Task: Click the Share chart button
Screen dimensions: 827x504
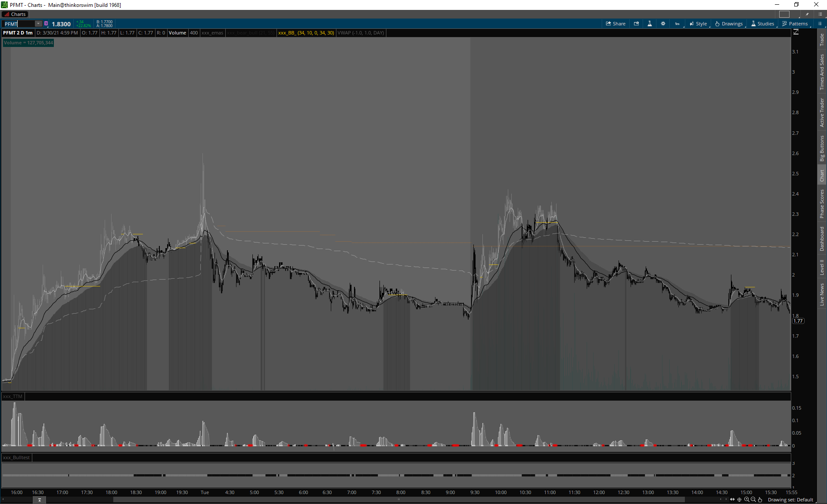Action: 616,24
